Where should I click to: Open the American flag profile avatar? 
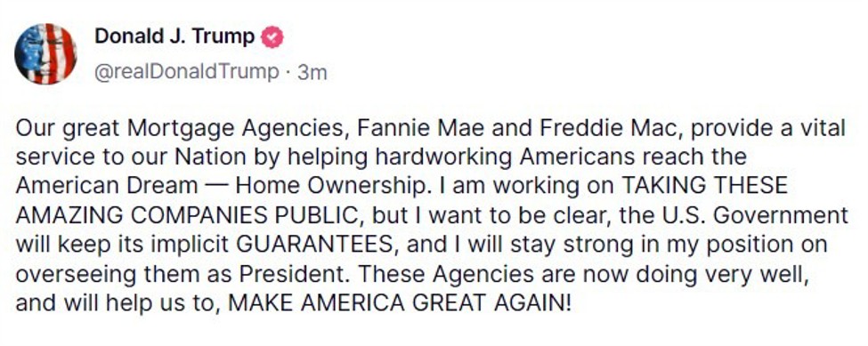pyautogui.click(x=45, y=53)
